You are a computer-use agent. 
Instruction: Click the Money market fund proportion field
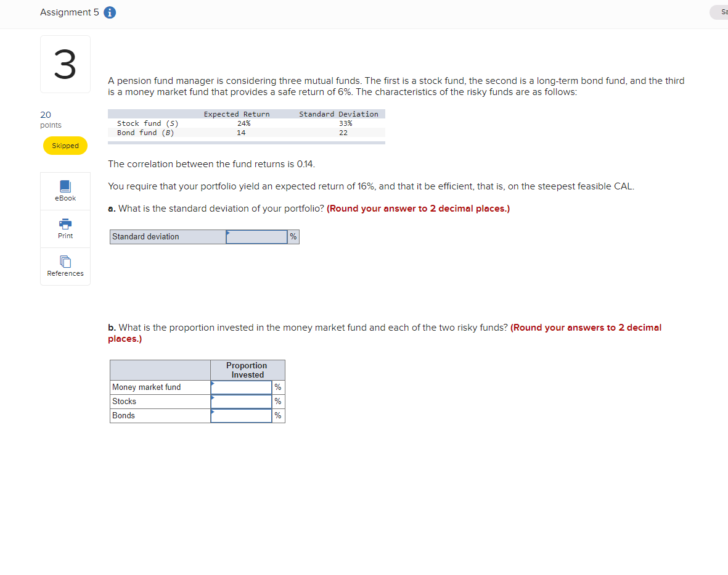click(241, 387)
